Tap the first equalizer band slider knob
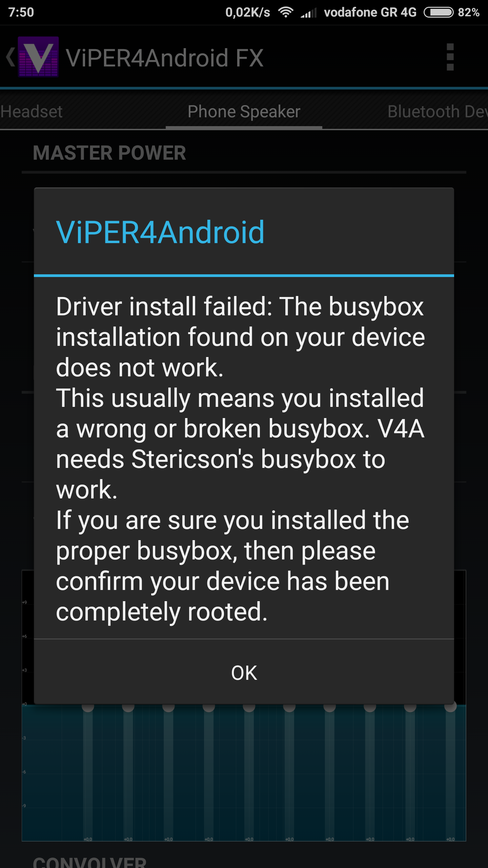 click(x=88, y=707)
